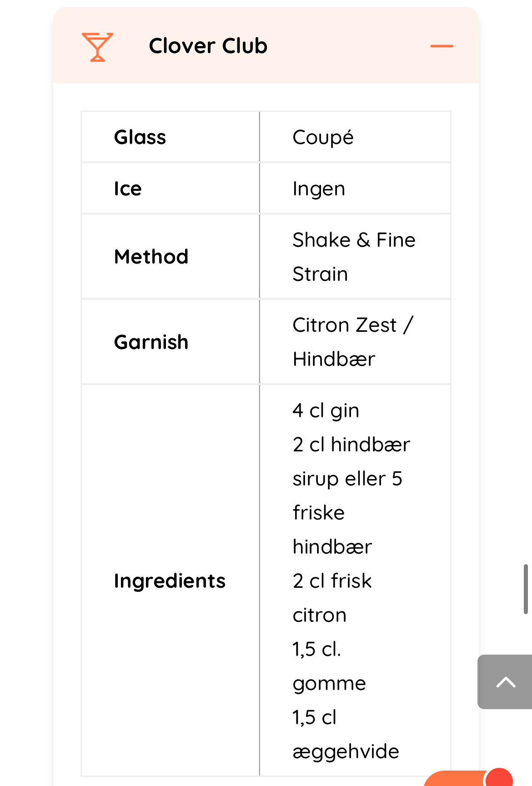
Task: Click the cocktail glass icon
Action: 97,47
